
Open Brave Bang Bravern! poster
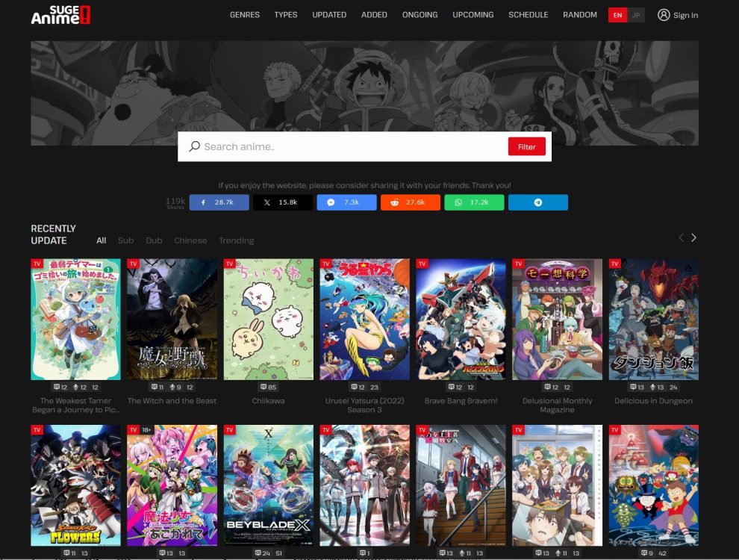click(461, 319)
